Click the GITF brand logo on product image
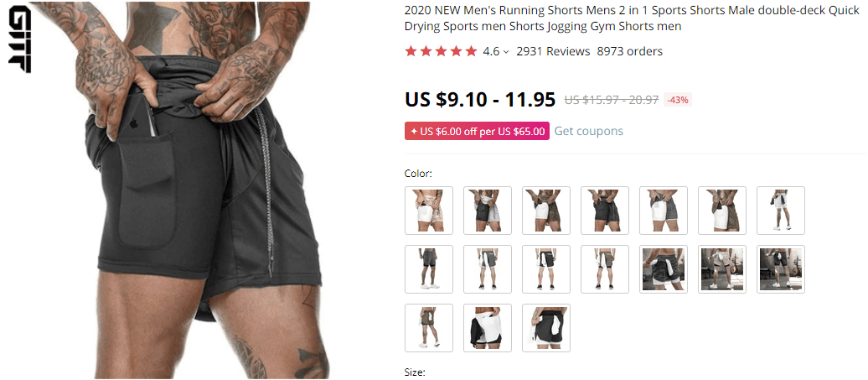This screenshot has width=868, height=380. tap(20, 39)
